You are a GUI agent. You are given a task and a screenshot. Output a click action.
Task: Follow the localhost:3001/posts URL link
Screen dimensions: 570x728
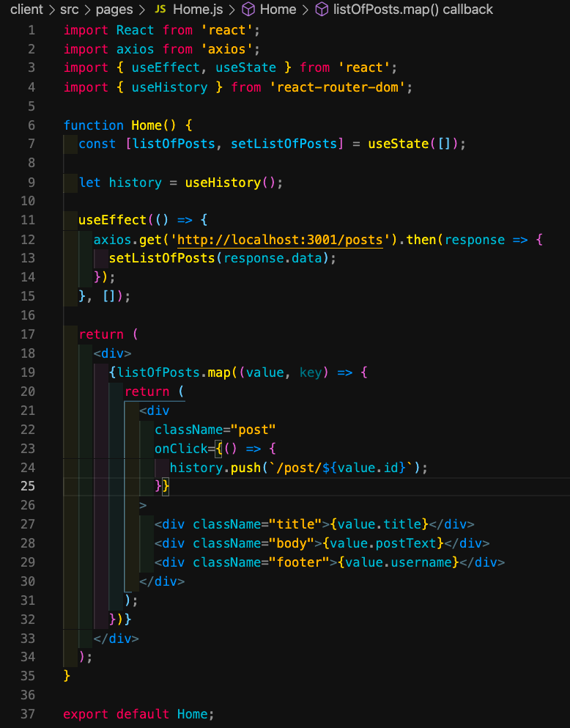[281, 240]
